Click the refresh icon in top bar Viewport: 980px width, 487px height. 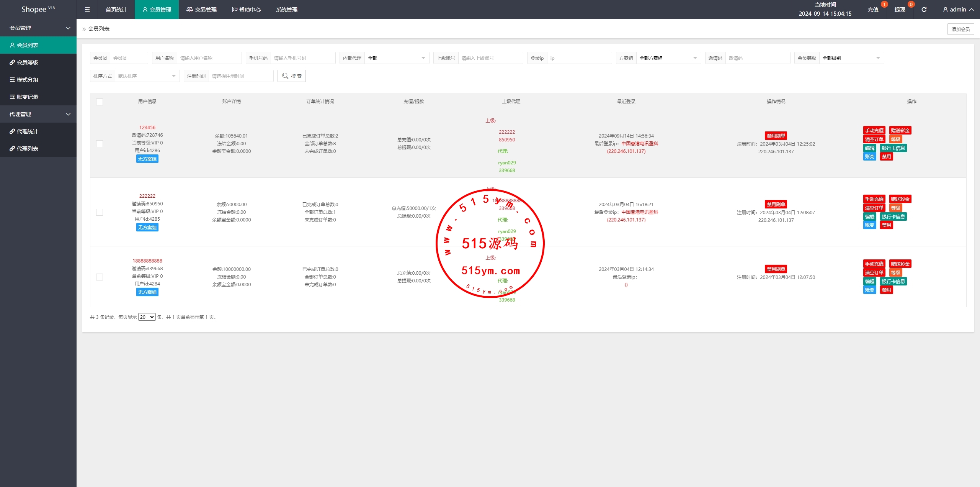[924, 10]
